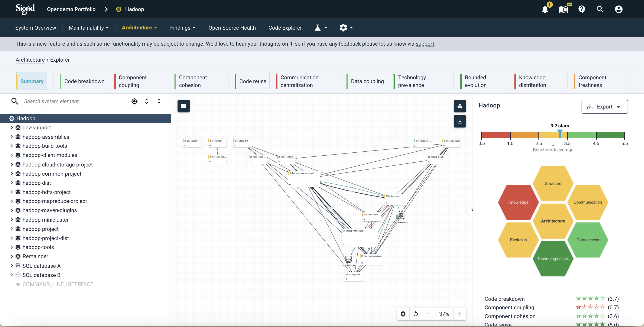Click the Architecture breadcrumb link
Image resolution: width=644 pixels, height=327 pixels.
(30, 60)
